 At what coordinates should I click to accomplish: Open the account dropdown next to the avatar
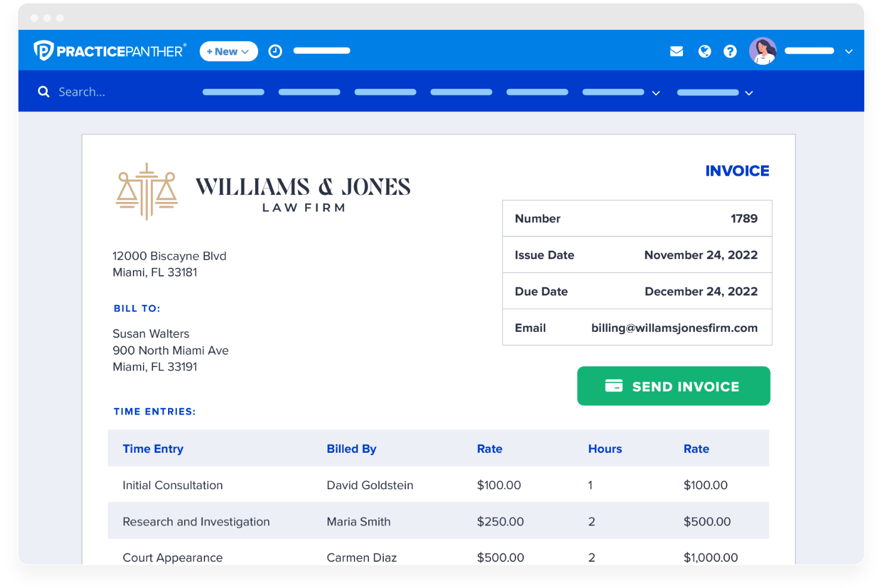point(849,51)
